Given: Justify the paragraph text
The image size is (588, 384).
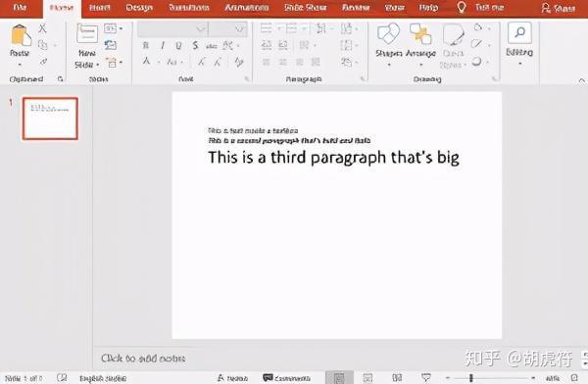Looking at the screenshot, I should (316, 62).
